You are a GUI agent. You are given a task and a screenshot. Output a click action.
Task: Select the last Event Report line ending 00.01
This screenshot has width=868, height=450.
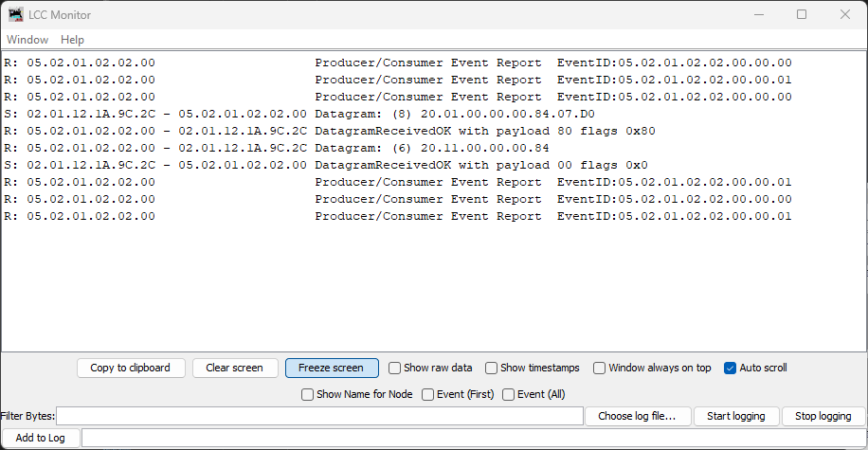pyautogui.click(x=397, y=216)
